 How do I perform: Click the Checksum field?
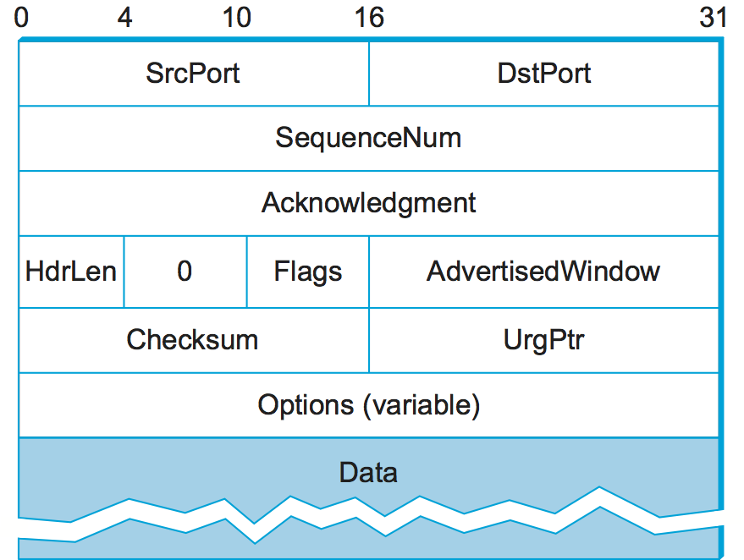193,340
